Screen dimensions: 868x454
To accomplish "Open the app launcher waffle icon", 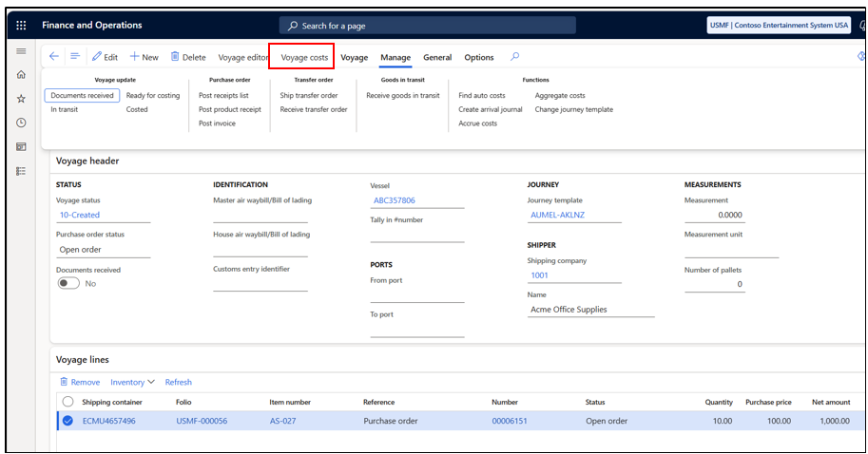I will (x=21, y=25).
